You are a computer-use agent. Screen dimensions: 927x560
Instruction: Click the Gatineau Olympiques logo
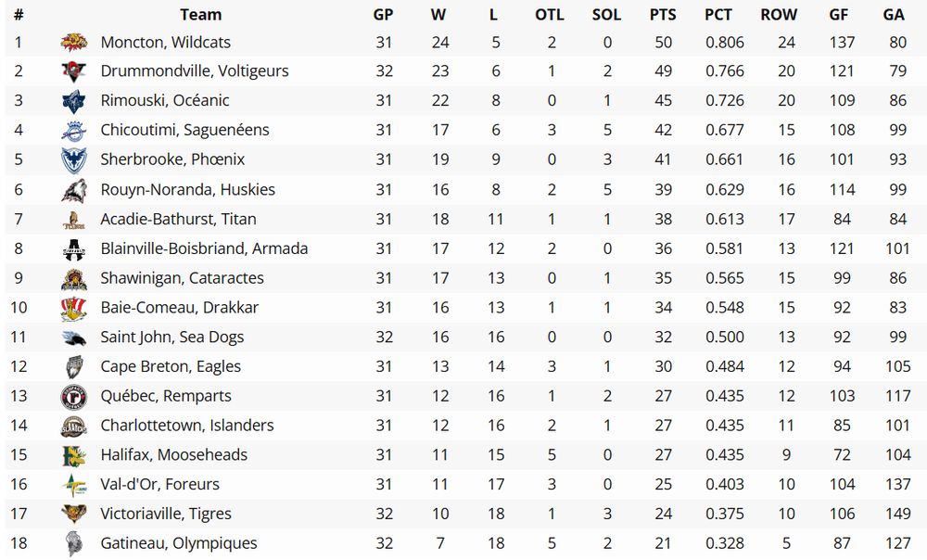tap(74, 543)
